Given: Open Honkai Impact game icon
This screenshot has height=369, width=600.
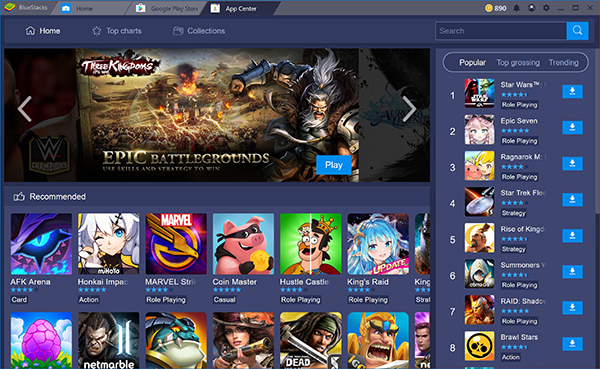Looking at the screenshot, I should click(x=109, y=244).
